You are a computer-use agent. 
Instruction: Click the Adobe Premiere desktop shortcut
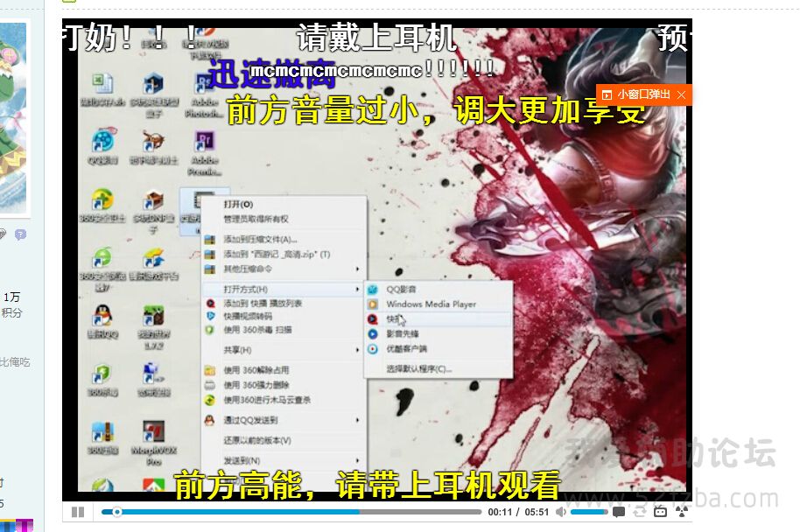[x=205, y=153]
